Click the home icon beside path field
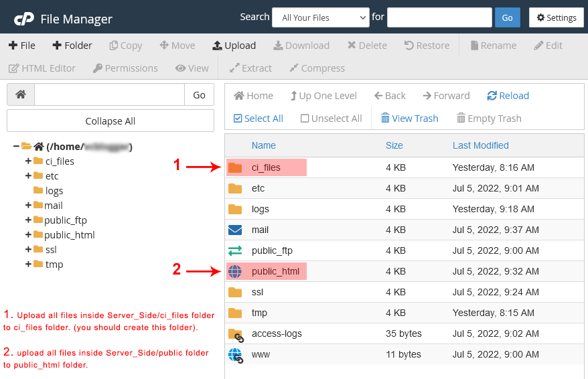588x379 pixels. [x=21, y=95]
